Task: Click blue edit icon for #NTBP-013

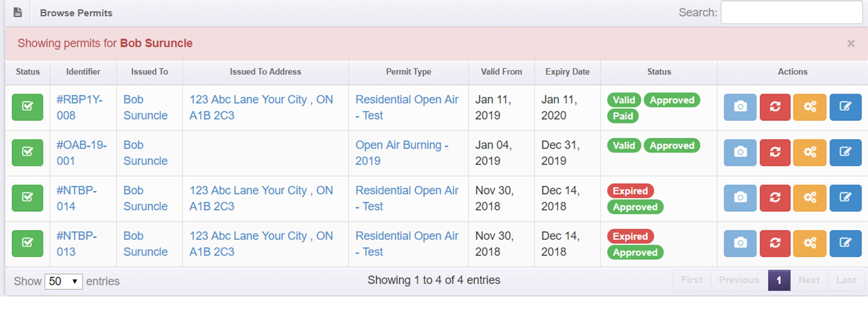Action: tap(845, 243)
